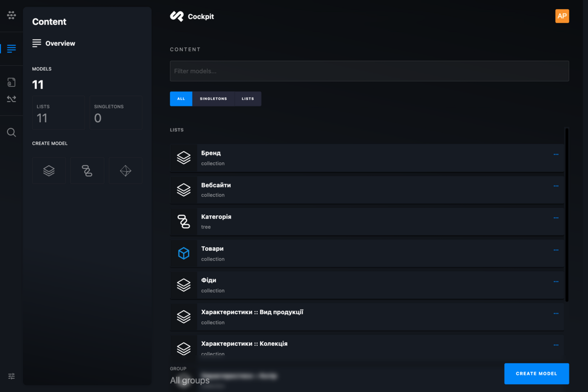Create a new collection model via stack icon
Viewport: 588px width, 392px height.
49,171
